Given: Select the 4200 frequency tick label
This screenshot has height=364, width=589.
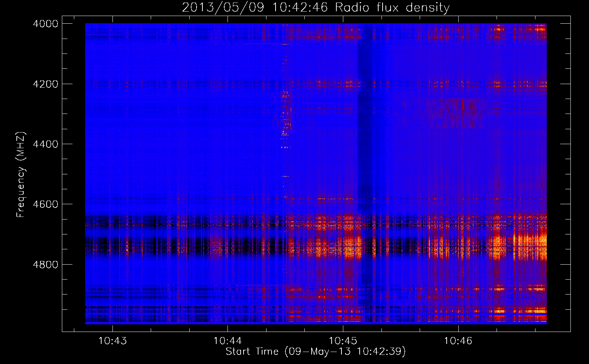Looking at the screenshot, I should 46,84.
